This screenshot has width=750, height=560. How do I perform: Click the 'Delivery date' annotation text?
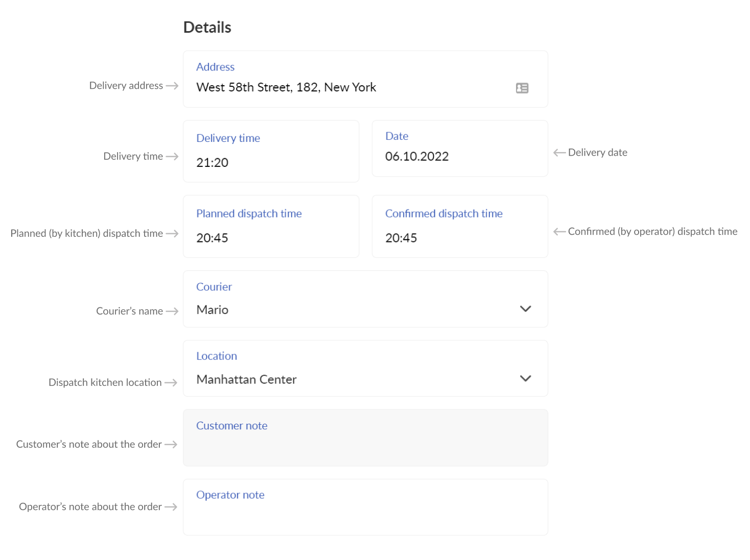598,153
